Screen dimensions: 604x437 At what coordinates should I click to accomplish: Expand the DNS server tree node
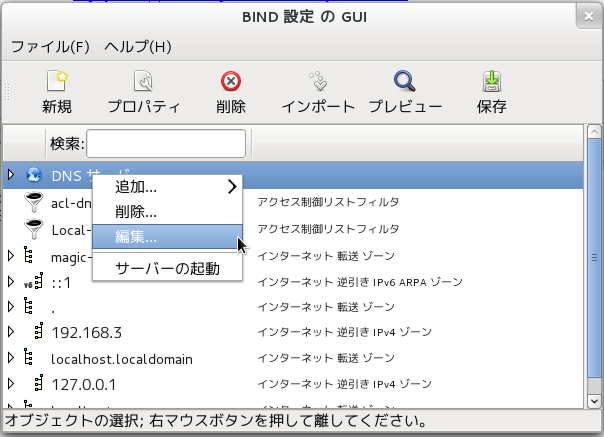pyautogui.click(x=11, y=175)
